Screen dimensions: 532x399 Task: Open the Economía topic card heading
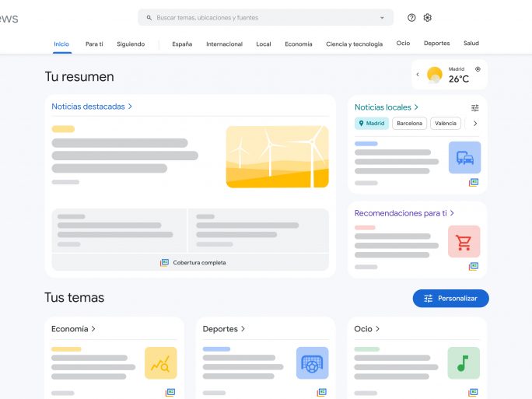pos(73,329)
